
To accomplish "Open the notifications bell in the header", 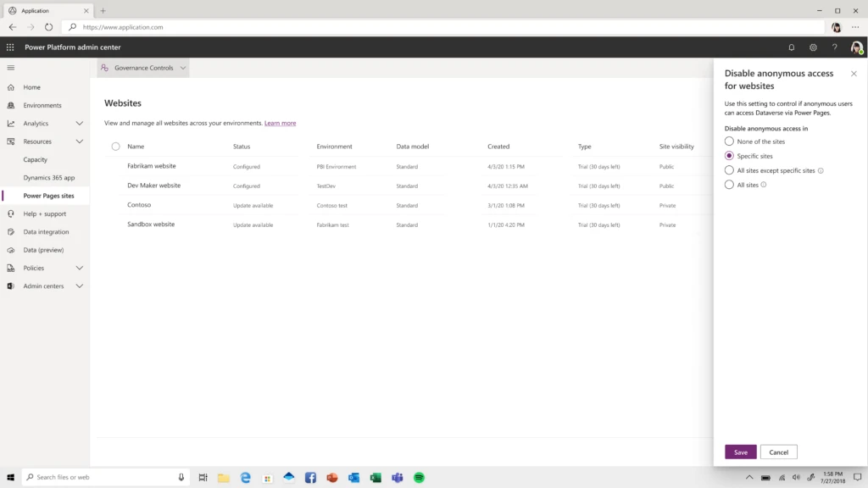I will tap(791, 47).
